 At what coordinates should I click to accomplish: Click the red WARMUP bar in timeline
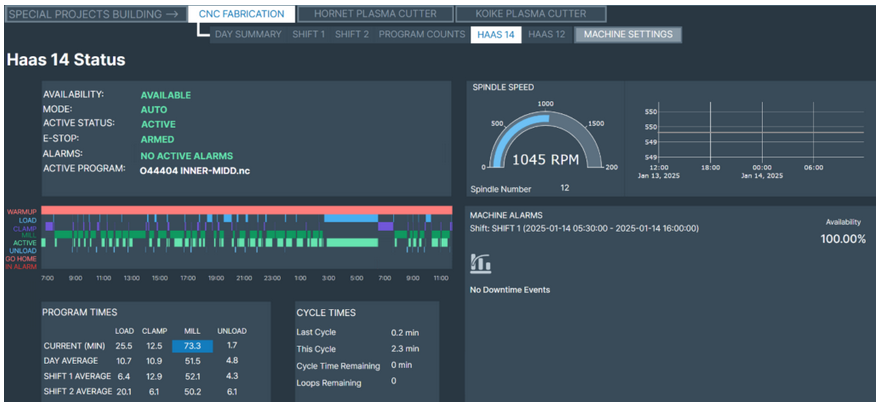[246, 210]
